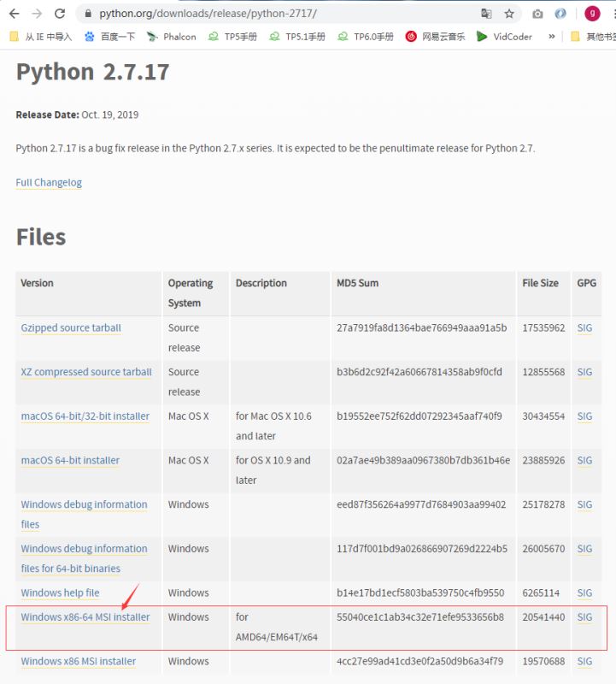Open the translate page icon
Screen dimensions: 616x684
pyautogui.click(x=486, y=14)
